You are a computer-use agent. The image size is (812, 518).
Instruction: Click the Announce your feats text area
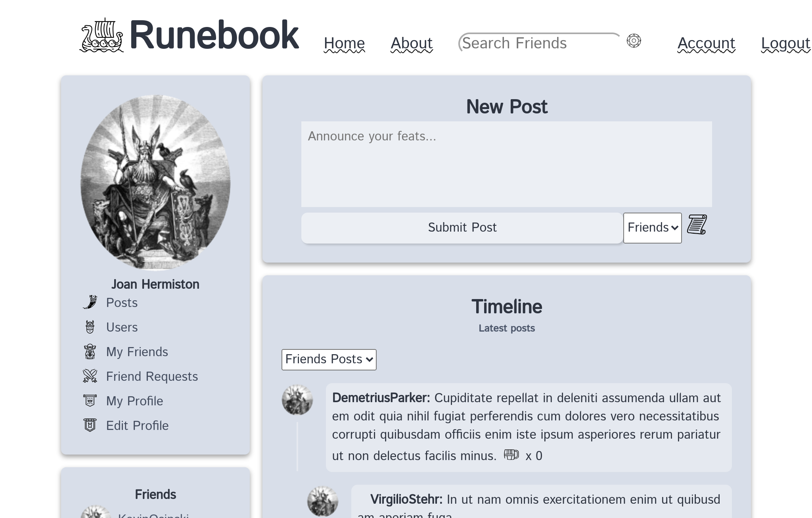tap(506, 164)
